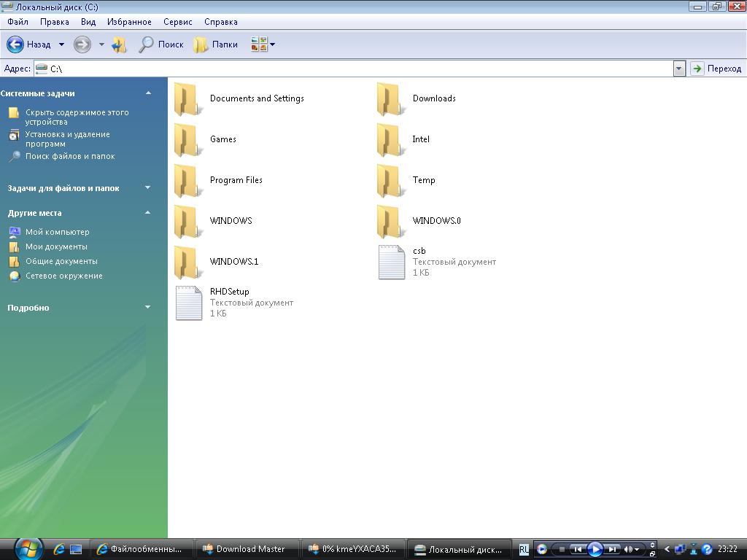The width and height of the screenshot is (747, 560).
Task: Click the Show Desktop quick launch icon
Action: (x=76, y=549)
